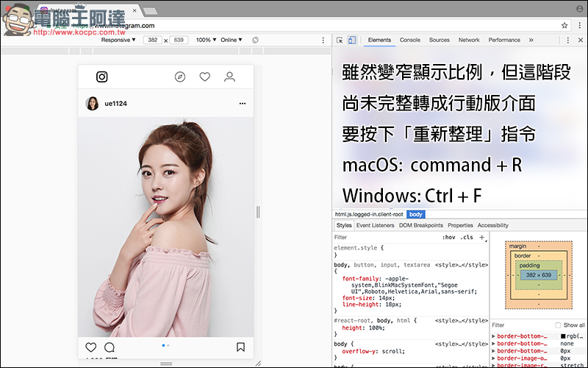
Task: Open the Online throttling dropdown
Action: pos(232,40)
